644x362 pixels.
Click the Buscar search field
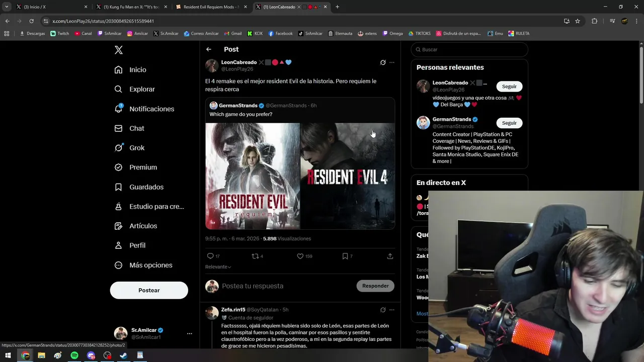469,49
